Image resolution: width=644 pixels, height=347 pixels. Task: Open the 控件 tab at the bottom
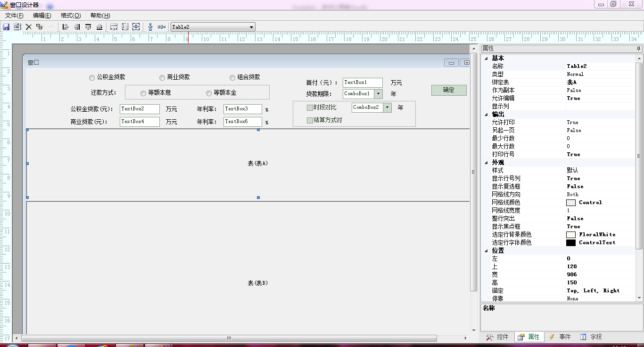[497, 337]
